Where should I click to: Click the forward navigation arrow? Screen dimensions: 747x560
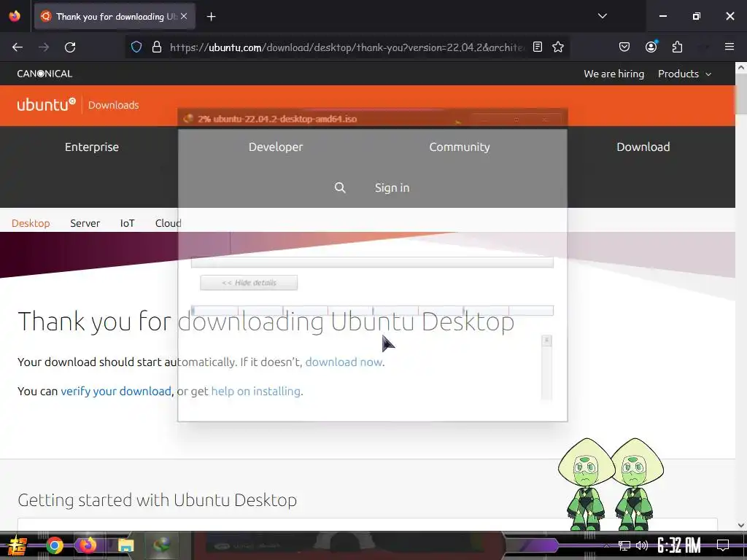(x=44, y=47)
